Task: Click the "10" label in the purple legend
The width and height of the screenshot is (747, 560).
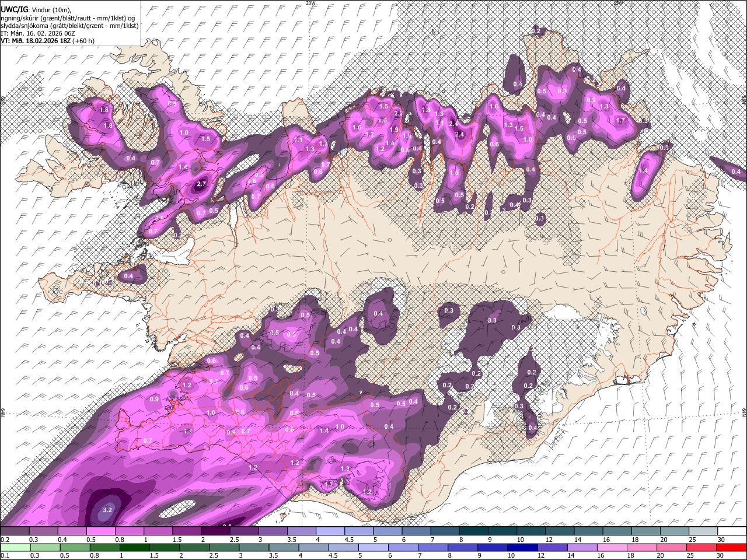Action: click(520, 539)
